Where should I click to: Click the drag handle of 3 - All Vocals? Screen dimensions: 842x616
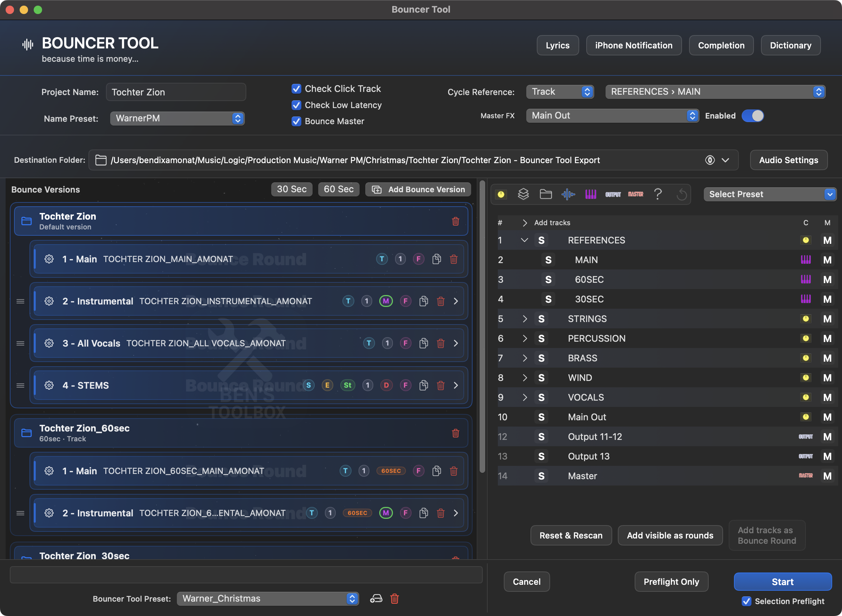[x=20, y=343]
